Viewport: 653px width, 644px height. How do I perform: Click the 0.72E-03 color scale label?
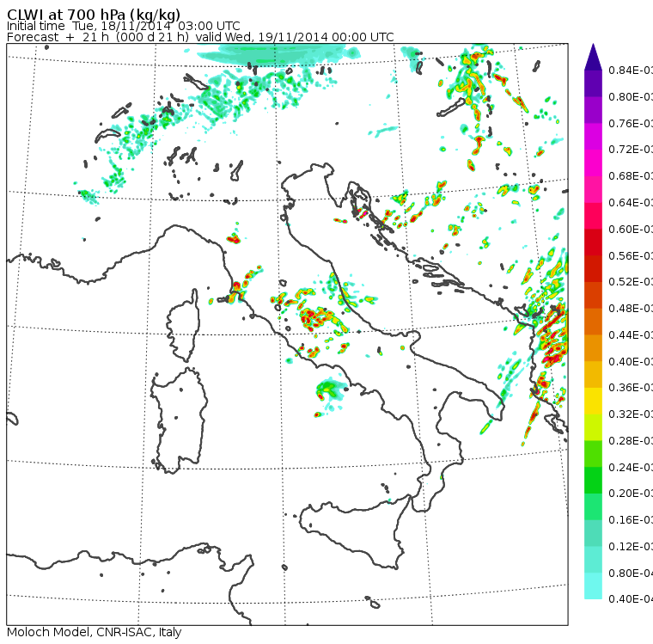[631, 150]
